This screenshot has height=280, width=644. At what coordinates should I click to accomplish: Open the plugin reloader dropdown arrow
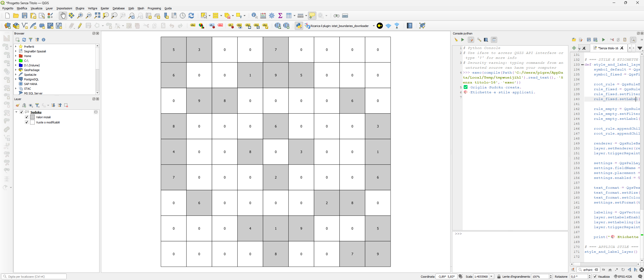[374, 26]
